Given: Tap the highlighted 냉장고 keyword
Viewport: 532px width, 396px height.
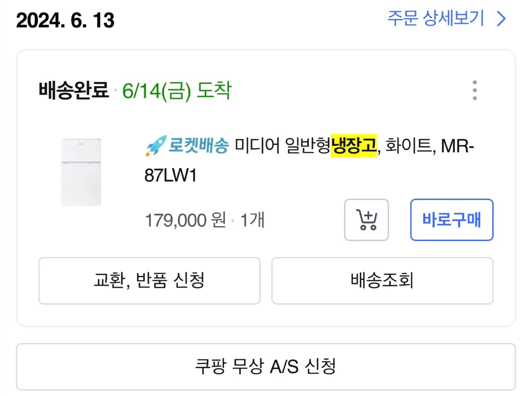Looking at the screenshot, I should tap(354, 145).
